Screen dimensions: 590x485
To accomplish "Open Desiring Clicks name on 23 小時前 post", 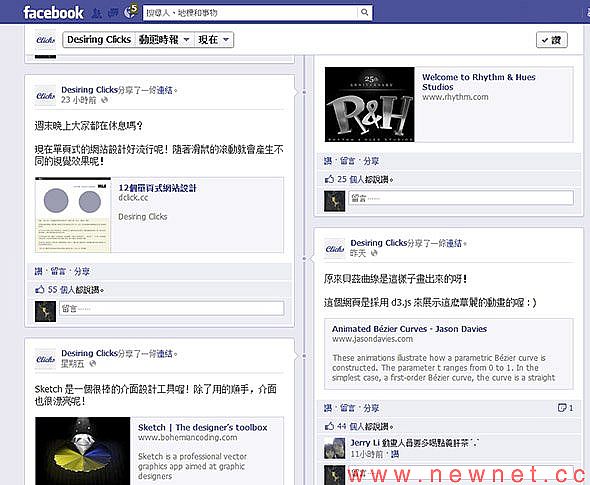I will (90, 90).
